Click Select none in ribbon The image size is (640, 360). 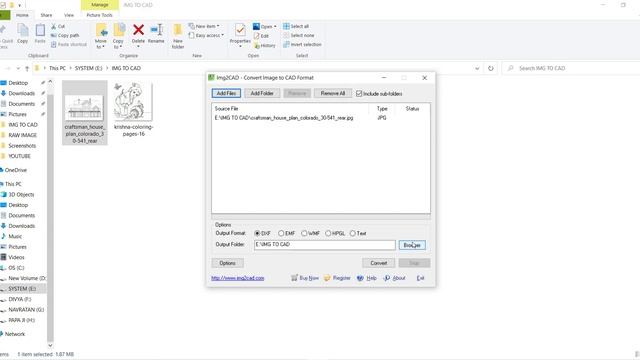[299, 36]
